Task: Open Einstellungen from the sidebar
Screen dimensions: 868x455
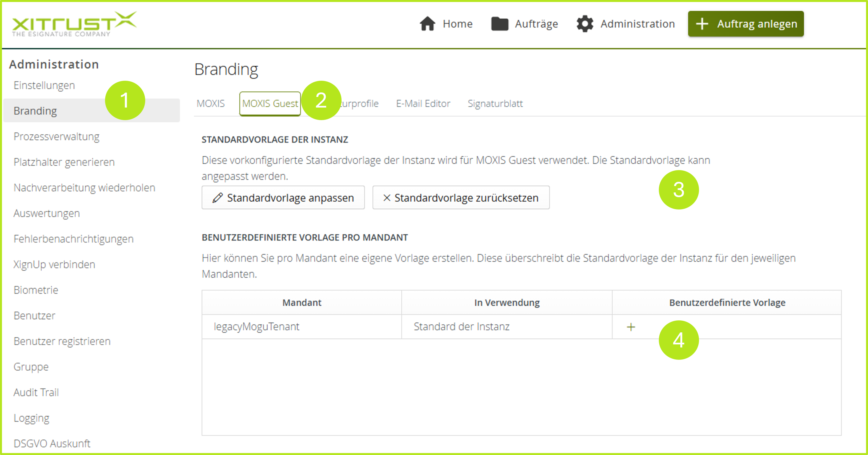Action: click(x=44, y=85)
